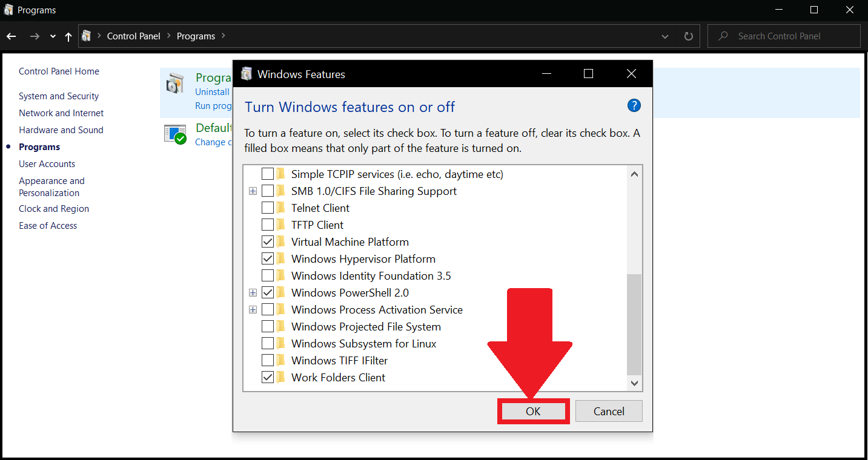Close the Windows Features dialog
This screenshot has width=868, height=460.
point(631,74)
